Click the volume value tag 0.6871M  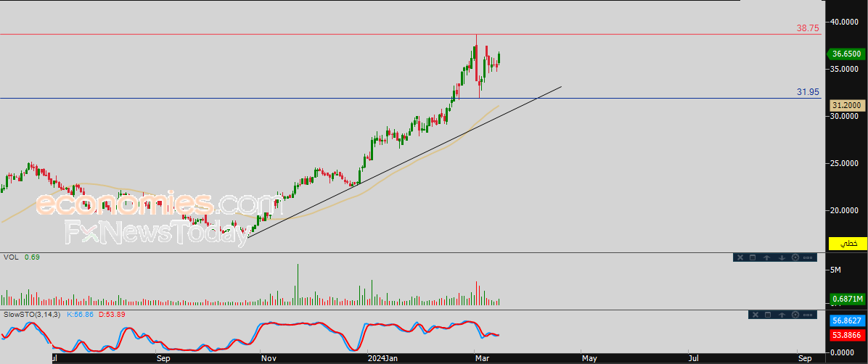[847, 299]
